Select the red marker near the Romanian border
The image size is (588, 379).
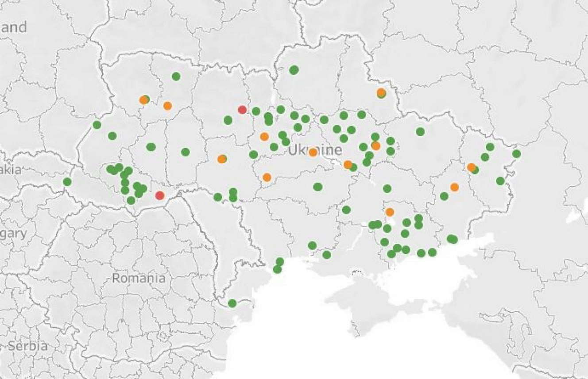(x=160, y=195)
